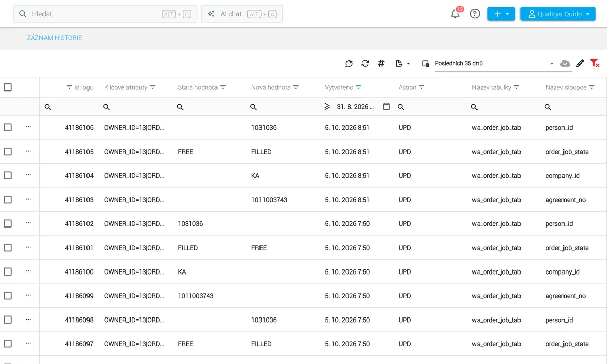Open row menu for log 41186106
Viewport: 607px width, 364px height.
click(x=28, y=127)
